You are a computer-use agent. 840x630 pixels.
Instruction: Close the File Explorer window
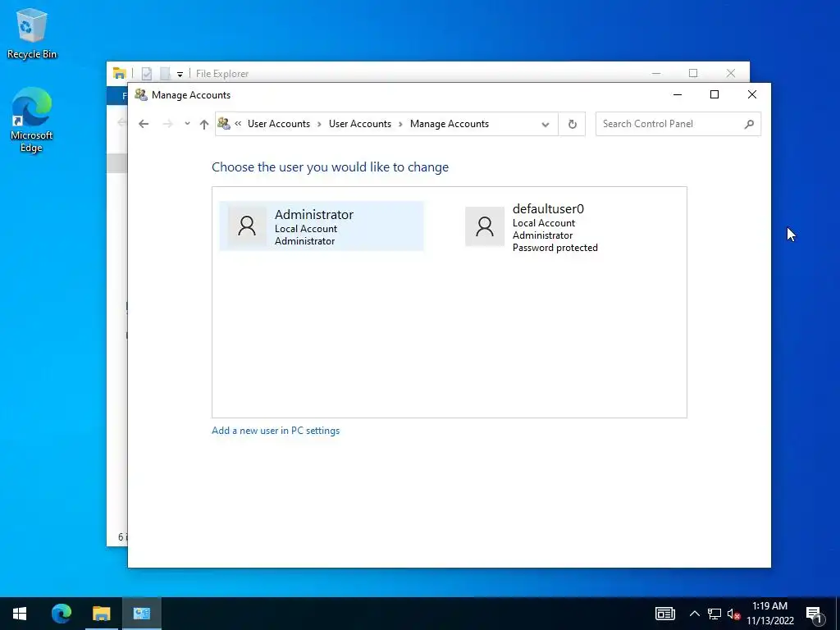click(x=731, y=73)
